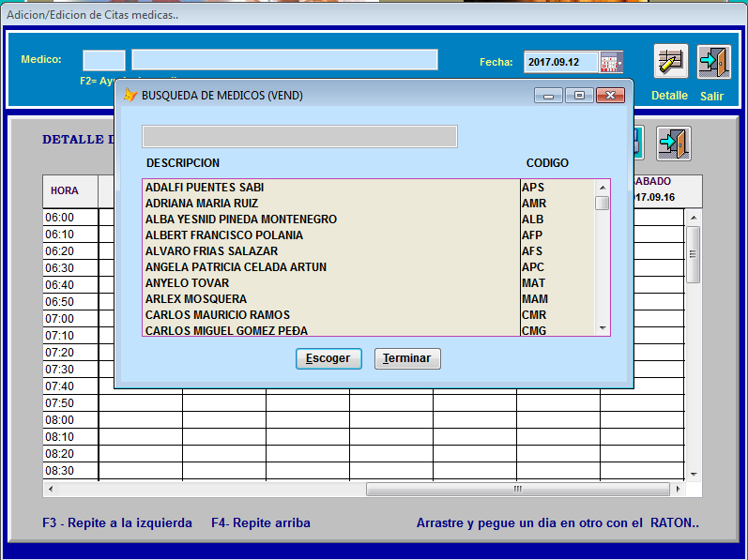
Task: Click the long Medico name input field
Action: pyautogui.click(x=284, y=60)
